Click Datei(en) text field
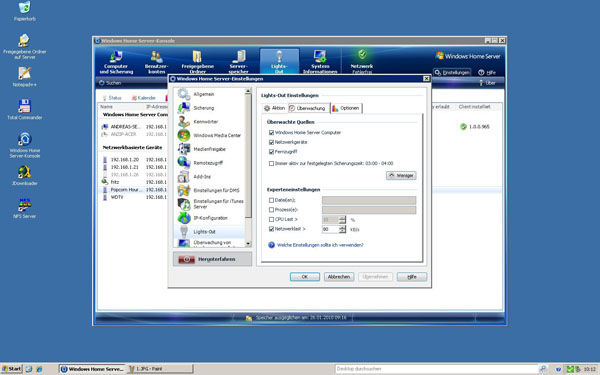The height and width of the screenshot is (375, 600). [369, 200]
